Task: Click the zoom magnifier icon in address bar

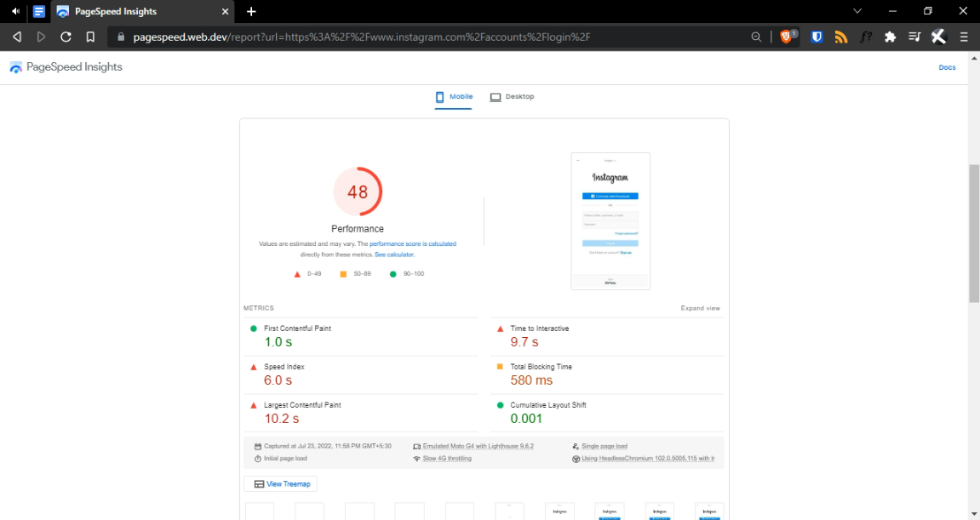Action: [x=756, y=37]
